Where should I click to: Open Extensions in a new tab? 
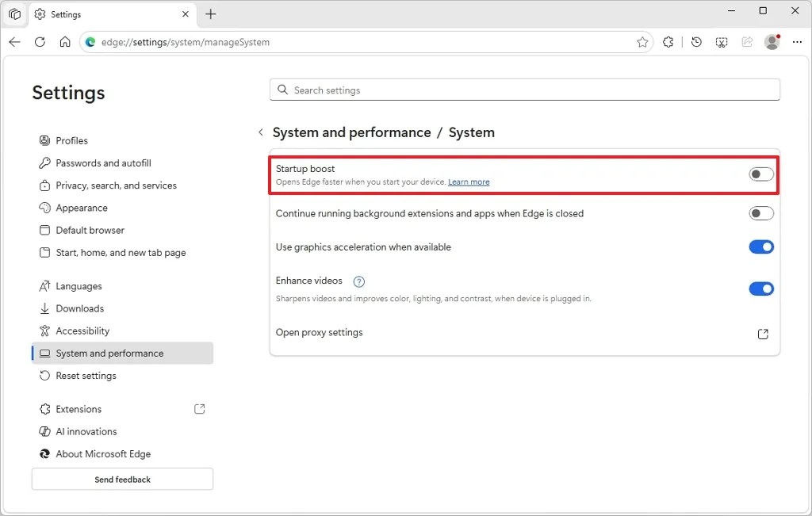coord(199,409)
